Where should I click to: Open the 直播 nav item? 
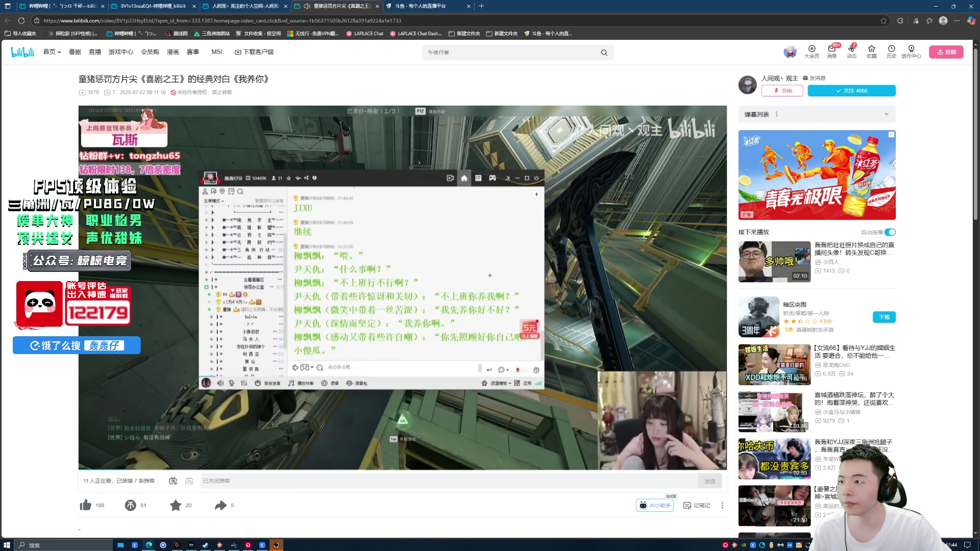tap(95, 52)
